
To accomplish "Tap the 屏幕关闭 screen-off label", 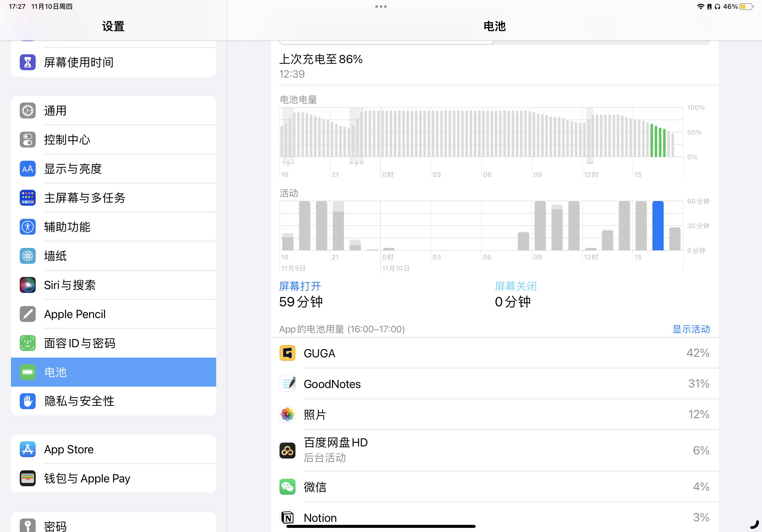I will [515, 286].
